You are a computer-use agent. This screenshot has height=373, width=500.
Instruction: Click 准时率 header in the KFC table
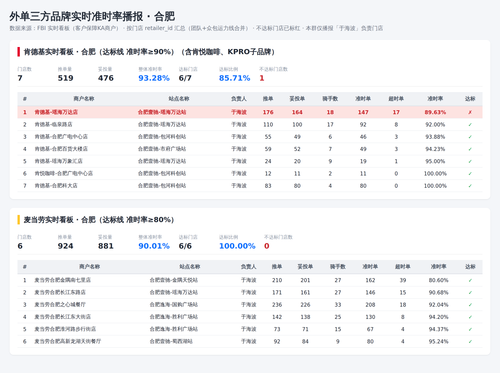(435, 99)
